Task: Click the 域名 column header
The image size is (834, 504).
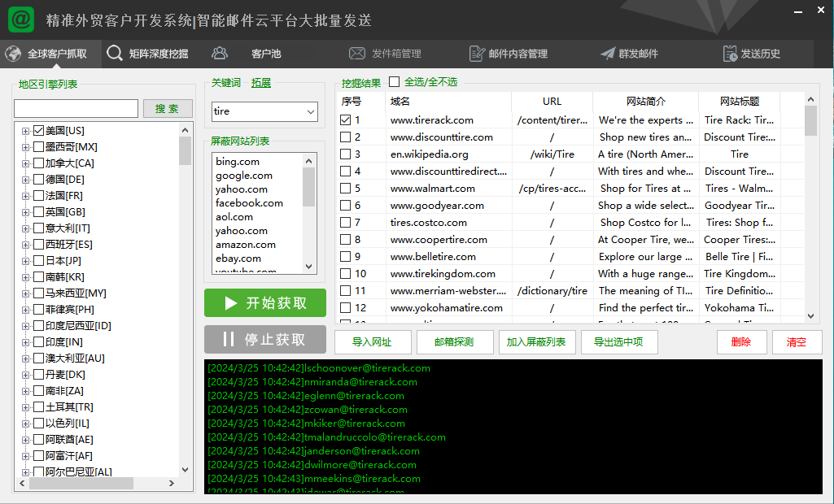Action: pos(448,101)
